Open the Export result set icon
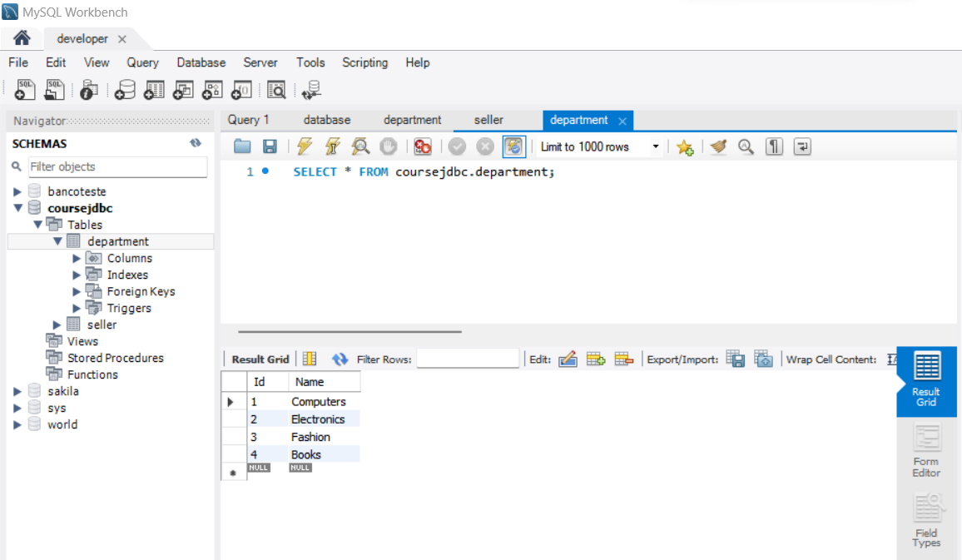The width and height of the screenshot is (962, 560). tap(736, 359)
